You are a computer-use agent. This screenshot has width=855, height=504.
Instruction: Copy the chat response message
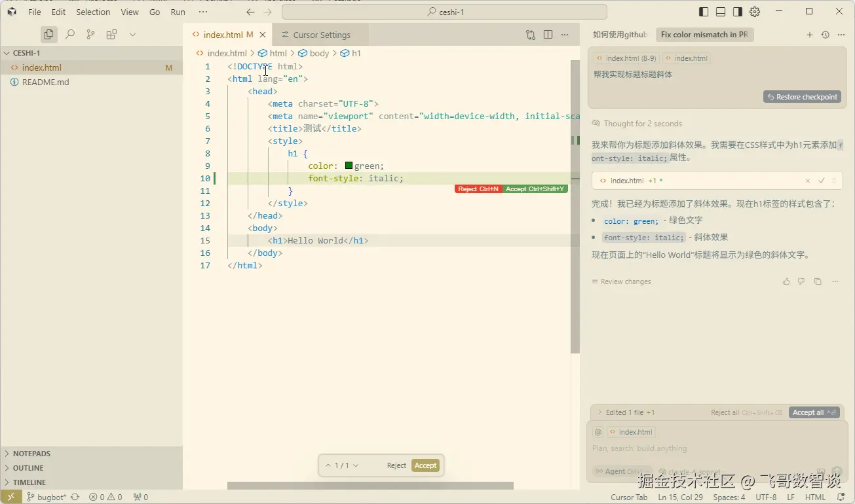(818, 281)
